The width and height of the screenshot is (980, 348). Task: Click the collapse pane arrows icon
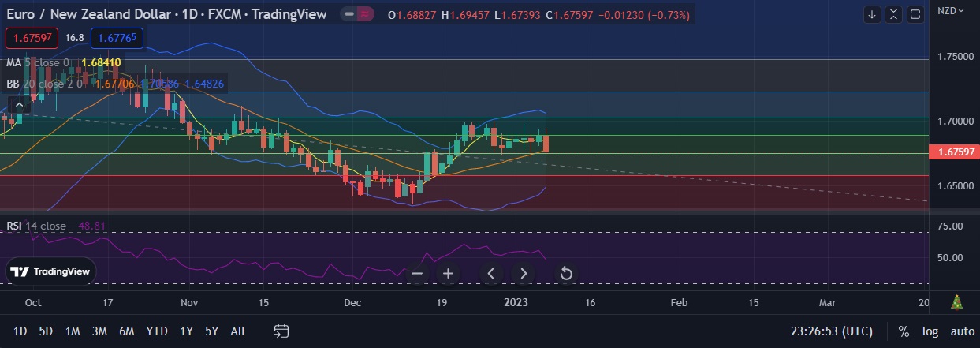(893, 14)
